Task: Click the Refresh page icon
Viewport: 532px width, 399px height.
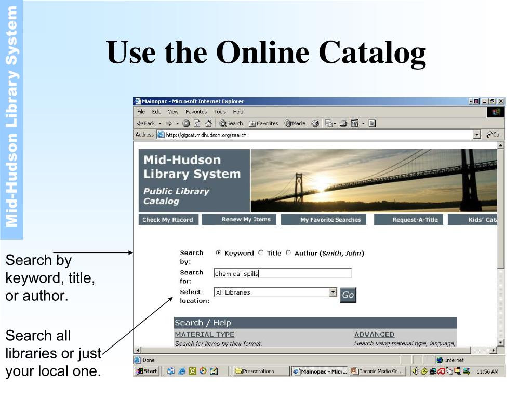Action: pos(197,124)
